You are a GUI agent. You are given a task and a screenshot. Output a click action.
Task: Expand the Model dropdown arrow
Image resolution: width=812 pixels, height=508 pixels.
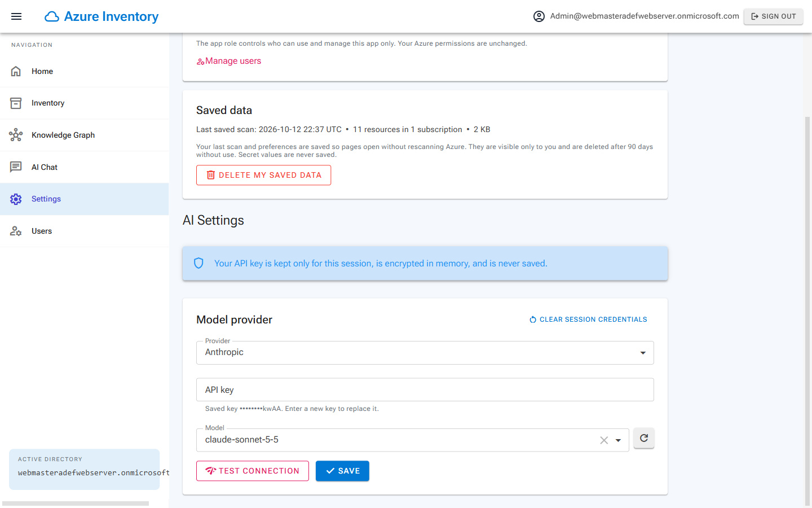[618, 440]
